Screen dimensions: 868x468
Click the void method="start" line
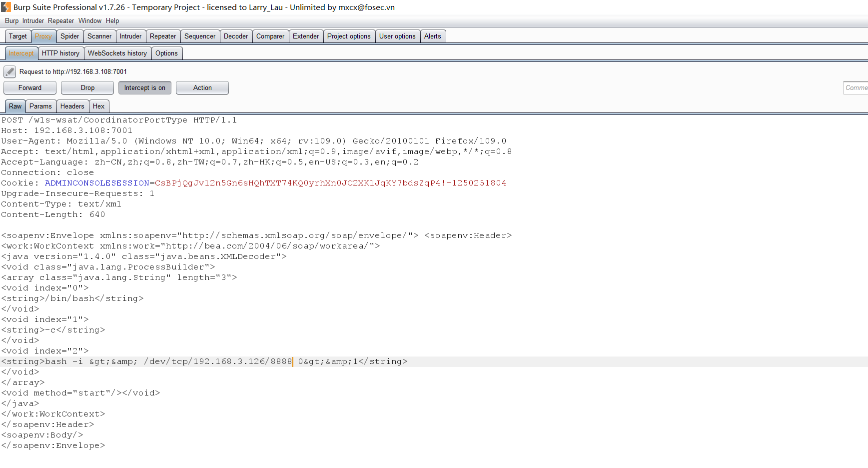coord(80,393)
